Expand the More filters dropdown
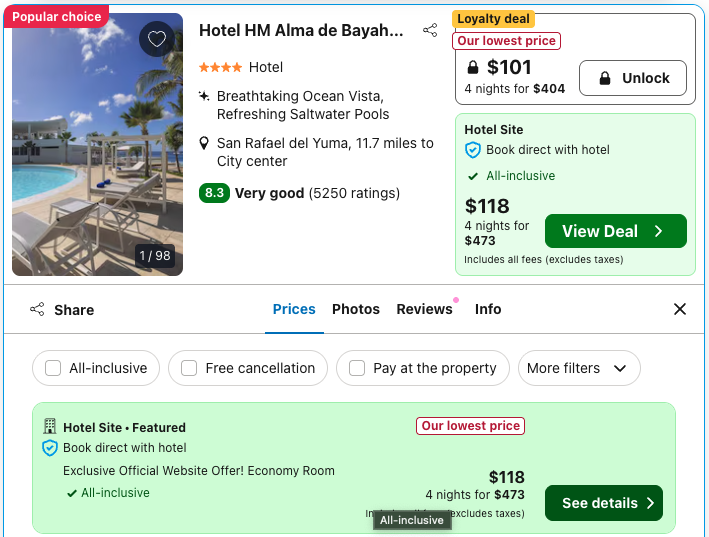 coord(577,368)
